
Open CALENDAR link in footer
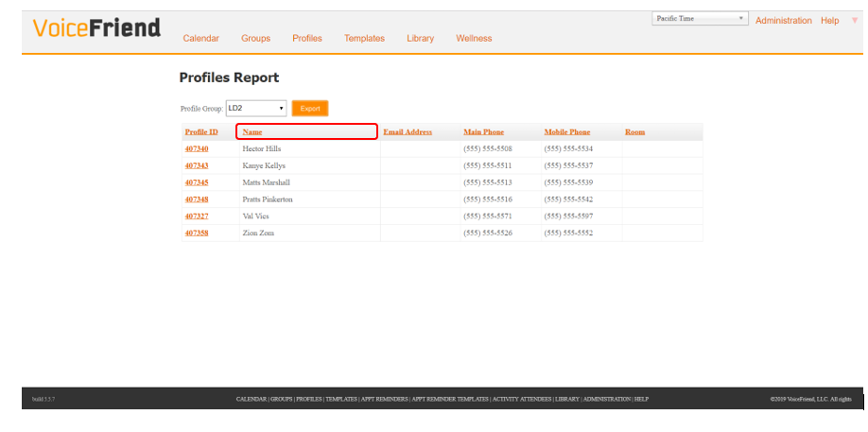click(x=252, y=399)
